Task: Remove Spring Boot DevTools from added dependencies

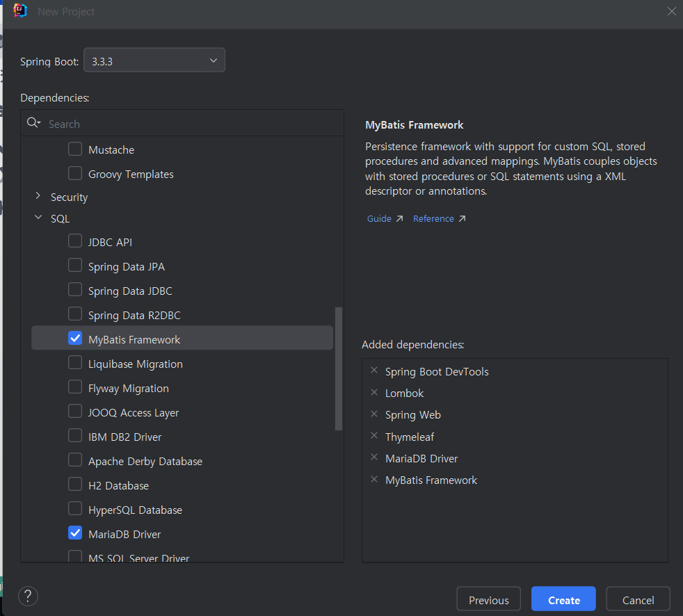Action: tap(374, 371)
